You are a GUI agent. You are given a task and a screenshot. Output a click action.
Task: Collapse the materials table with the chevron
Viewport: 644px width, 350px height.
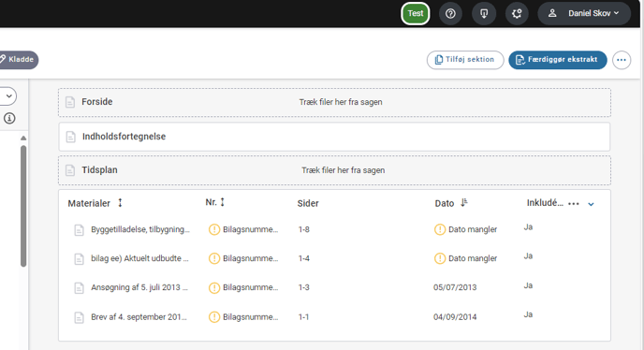(x=591, y=204)
